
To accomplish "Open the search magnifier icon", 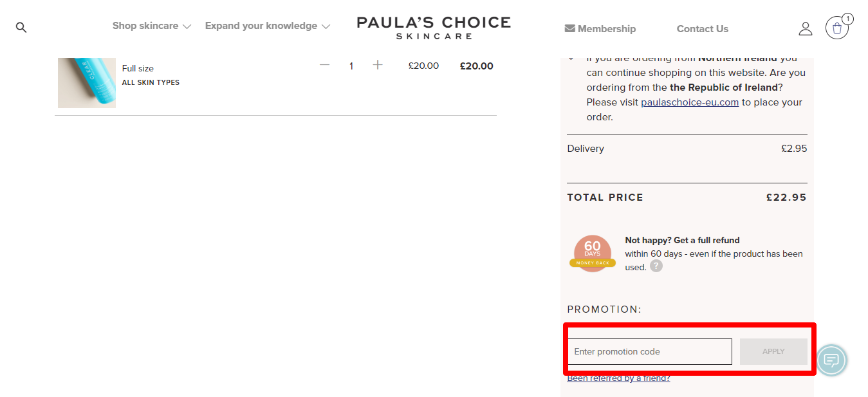I will click(x=21, y=28).
